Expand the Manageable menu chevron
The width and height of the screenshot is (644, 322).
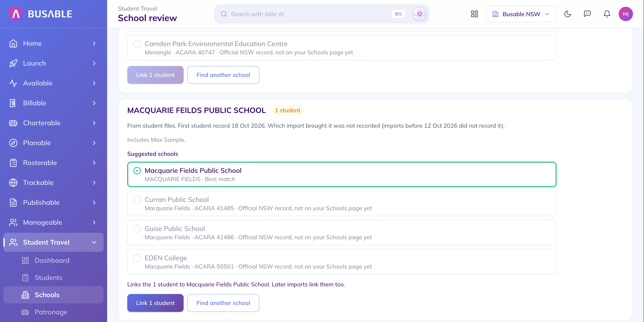click(x=94, y=222)
